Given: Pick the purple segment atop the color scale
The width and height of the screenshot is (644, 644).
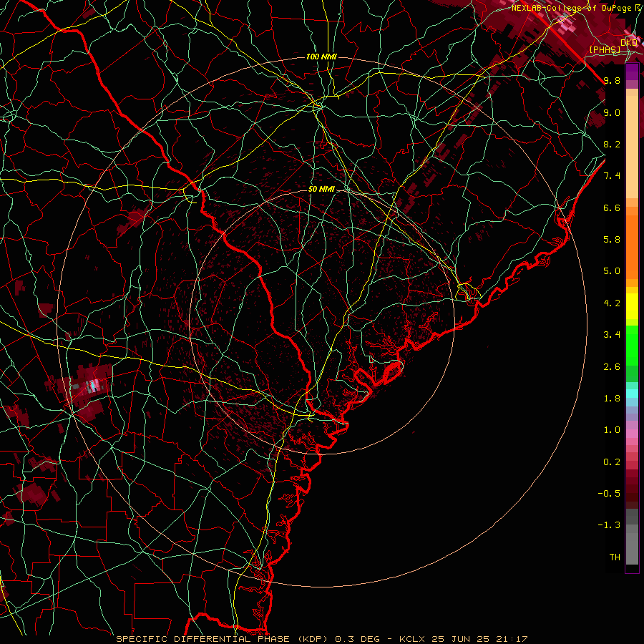Looking at the screenshot, I should [632, 72].
